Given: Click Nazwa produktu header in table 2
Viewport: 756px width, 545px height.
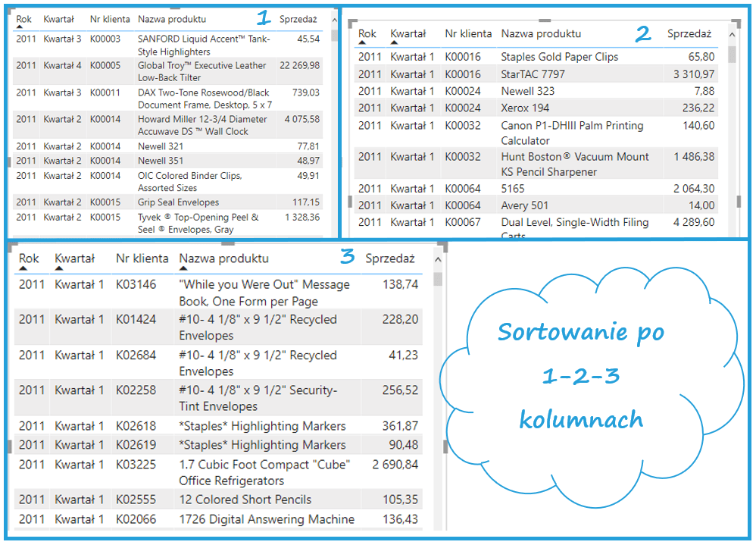Looking at the screenshot, I should coord(541,33).
